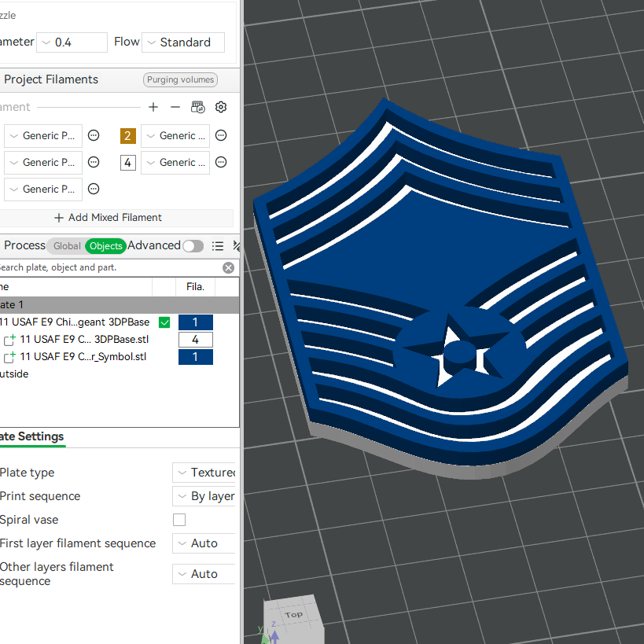Open the Print sequence dropdown
This screenshot has width=644, height=644.
pyautogui.click(x=204, y=496)
